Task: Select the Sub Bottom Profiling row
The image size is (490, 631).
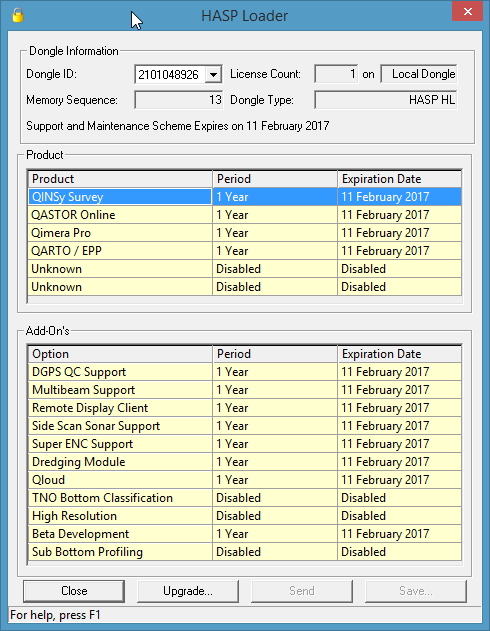Action: coord(245,552)
